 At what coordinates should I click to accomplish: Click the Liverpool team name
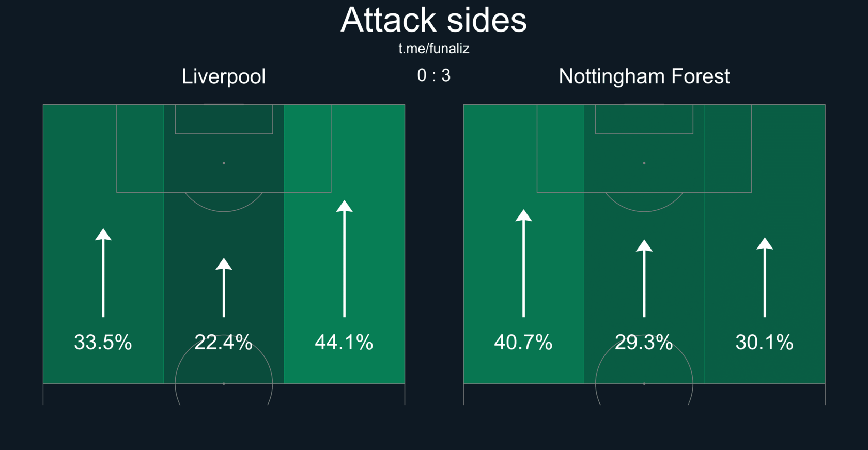tap(224, 76)
